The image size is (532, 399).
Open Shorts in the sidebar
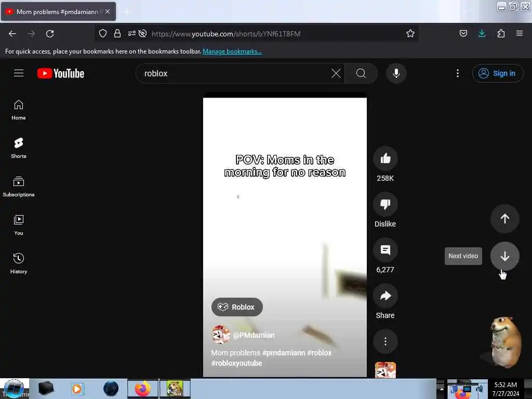19,149
